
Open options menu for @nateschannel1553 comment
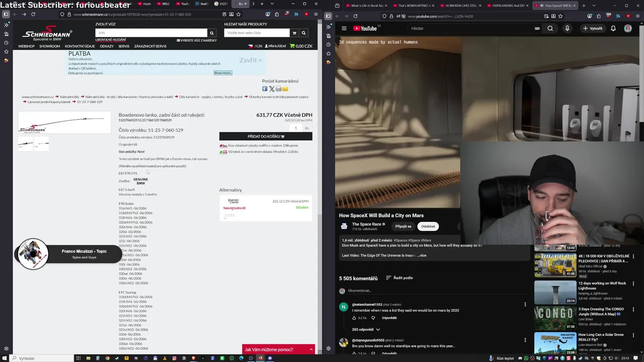coord(525,305)
